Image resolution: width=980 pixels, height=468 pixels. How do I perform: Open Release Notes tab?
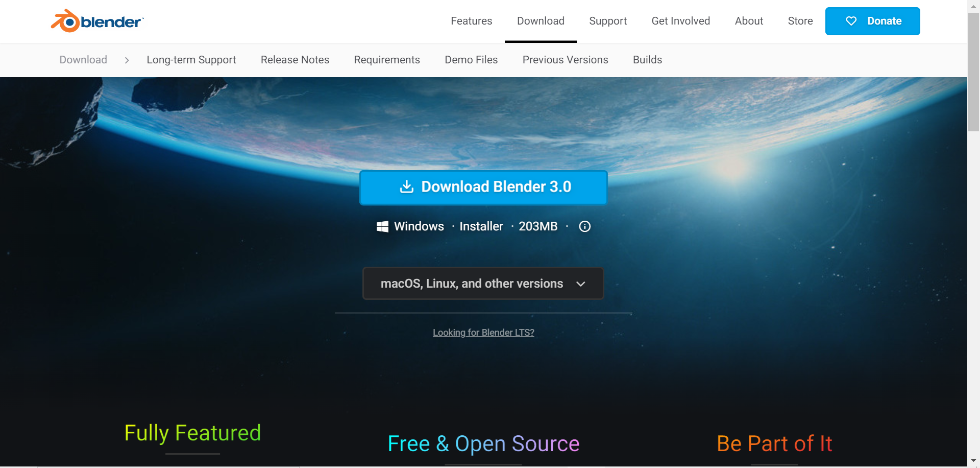point(295,60)
